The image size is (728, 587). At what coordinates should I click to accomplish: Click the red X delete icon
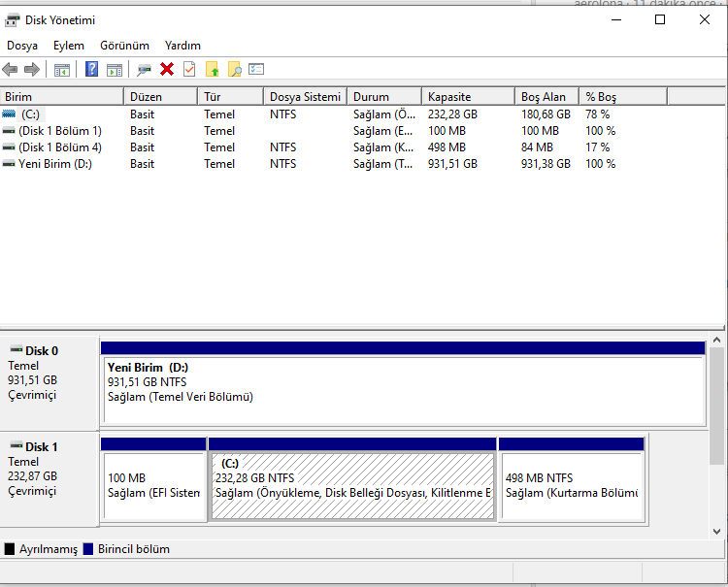(x=167, y=69)
